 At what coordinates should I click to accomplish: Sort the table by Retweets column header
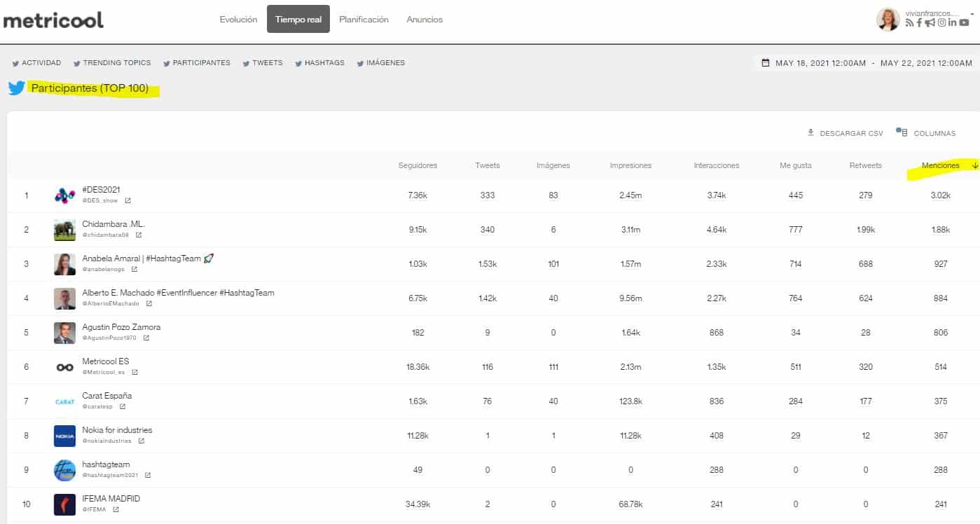(x=866, y=165)
